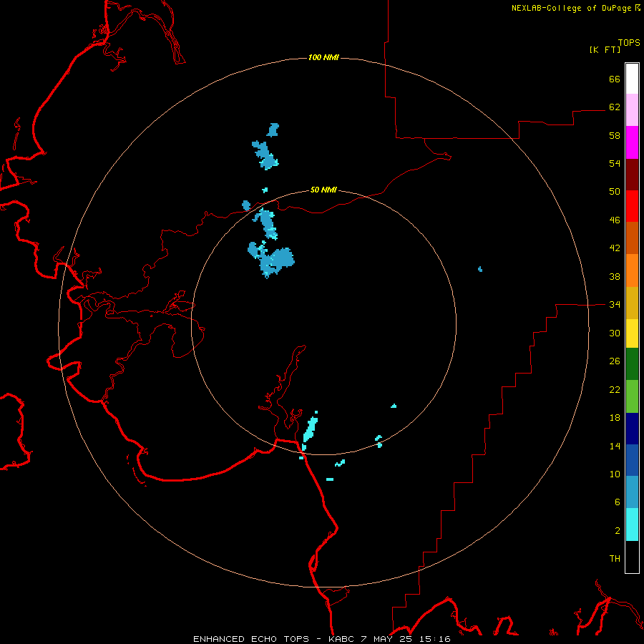The width and height of the screenshot is (644, 644).
Task: Select the gold legend swatch
Action: tap(632, 303)
